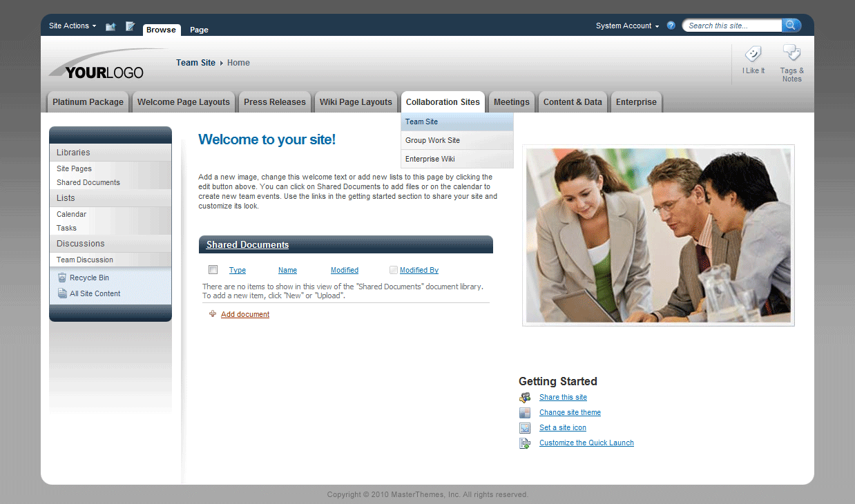Image resolution: width=855 pixels, height=504 pixels.
Task: Click the Add document link
Action: 245,313
